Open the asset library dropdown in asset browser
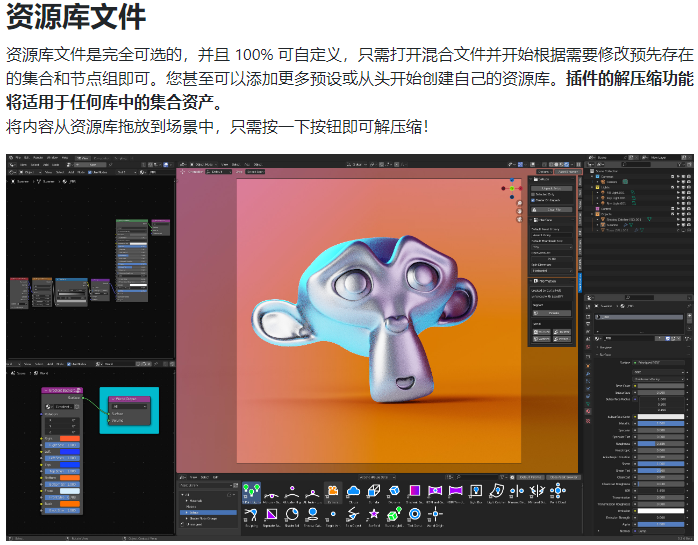This screenshot has width=698, height=545. point(208,485)
